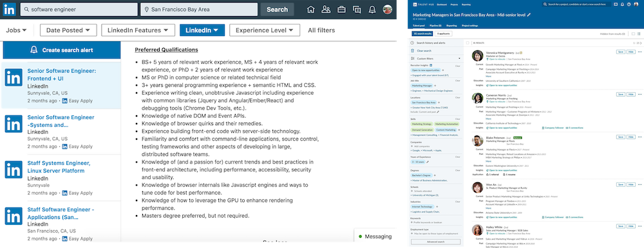Open more options for Cameron Norris
The width and height of the screenshot is (644, 248).
click(639, 95)
